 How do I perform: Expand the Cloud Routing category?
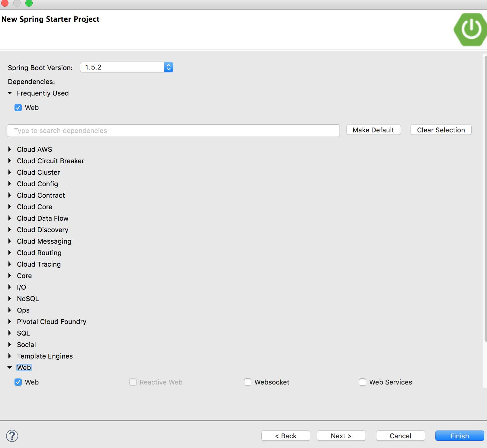[x=10, y=253]
